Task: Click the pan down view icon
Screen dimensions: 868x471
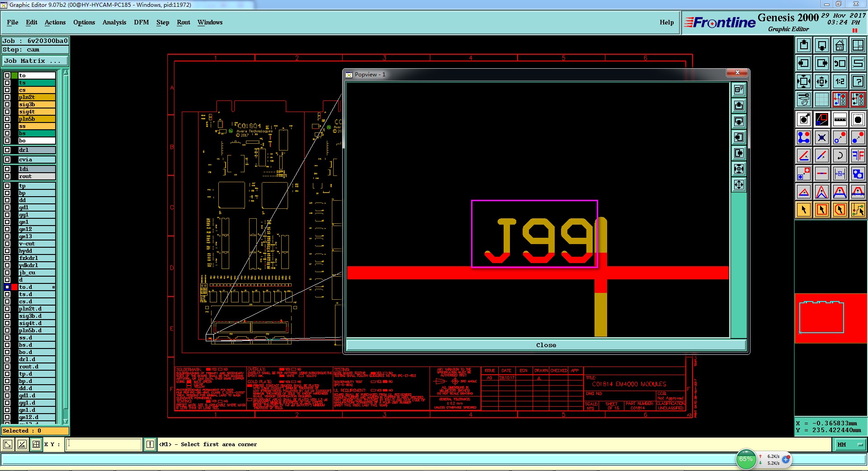Action: (822, 45)
